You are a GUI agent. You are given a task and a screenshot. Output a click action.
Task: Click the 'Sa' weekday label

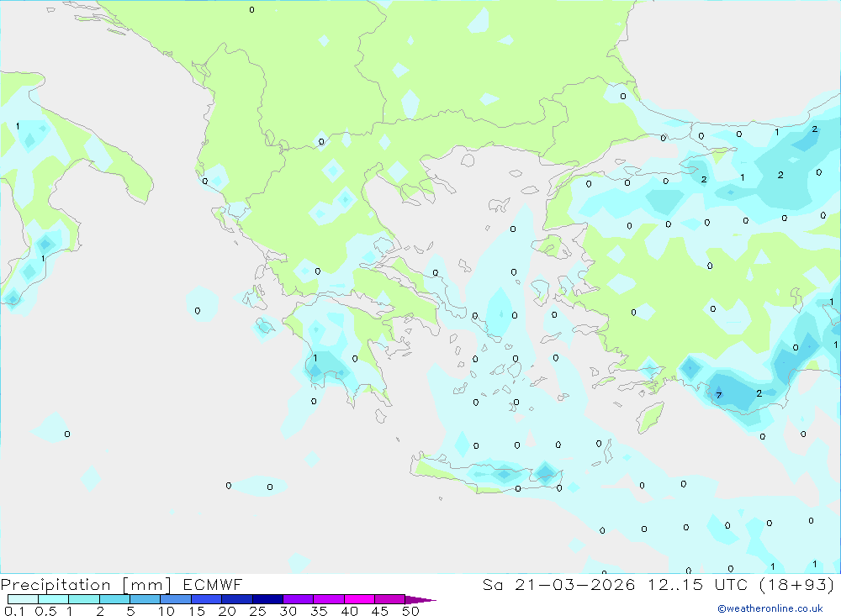[x=492, y=584]
